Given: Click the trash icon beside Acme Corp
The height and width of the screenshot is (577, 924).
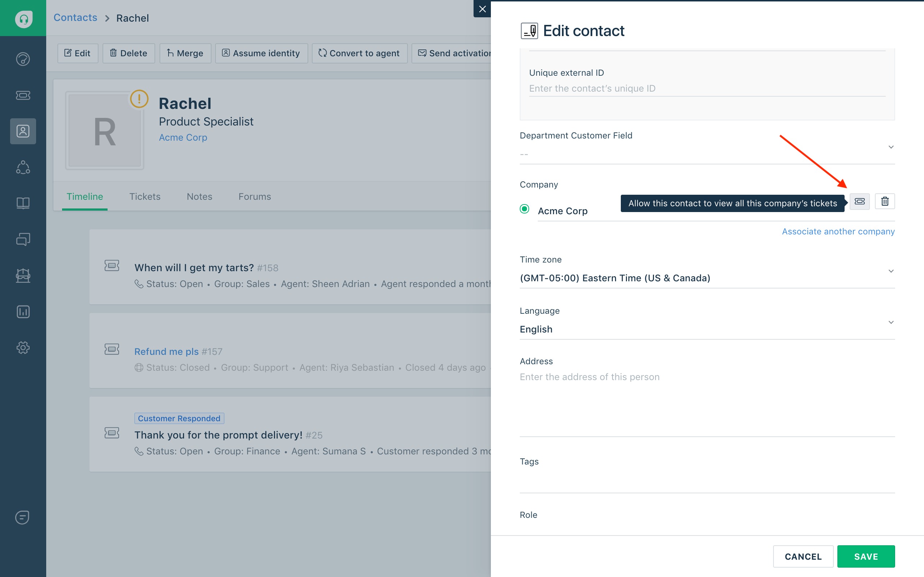Looking at the screenshot, I should click(x=884, y=201).
